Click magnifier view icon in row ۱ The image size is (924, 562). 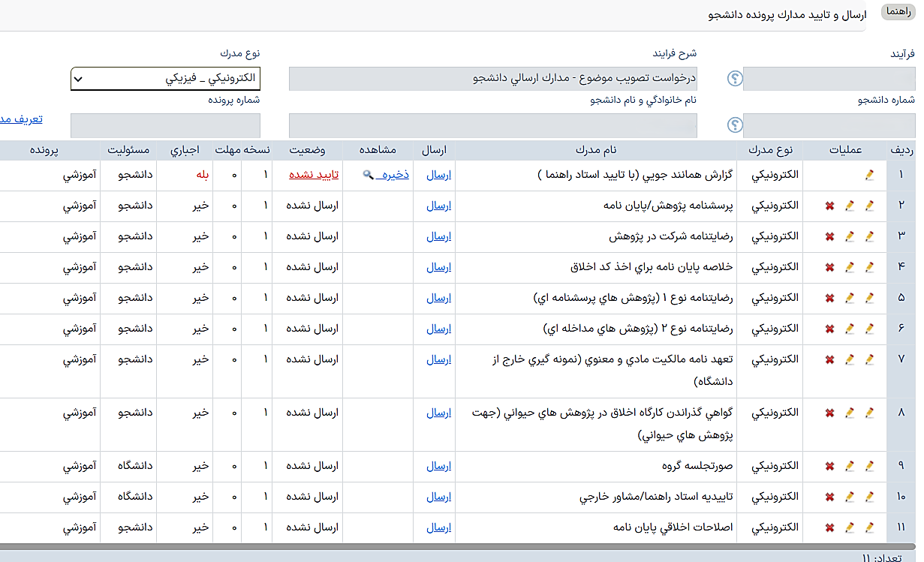368,175
